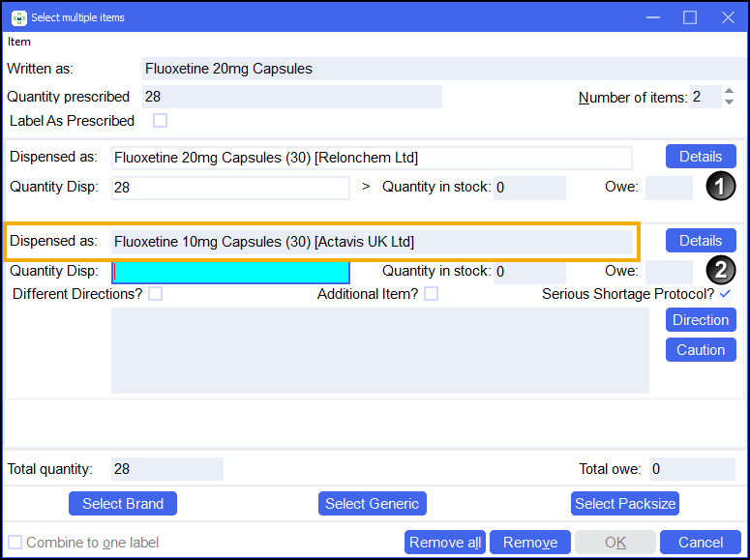
Task: Click the numbered badge 2 marker
Action: click(x=720, y=272)
